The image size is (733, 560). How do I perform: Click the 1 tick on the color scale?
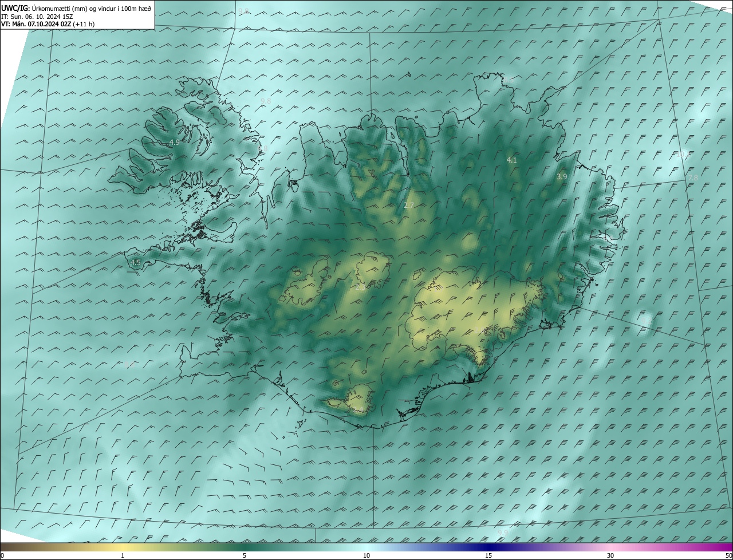tap(123, 556)
